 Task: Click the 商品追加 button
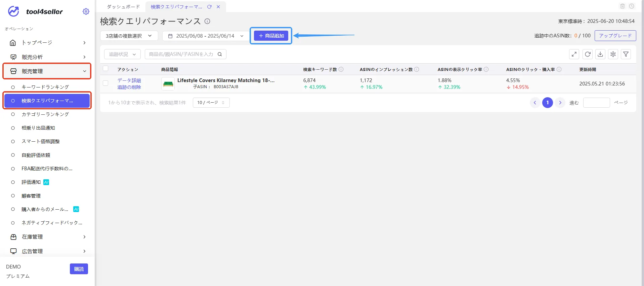(271, 36)
